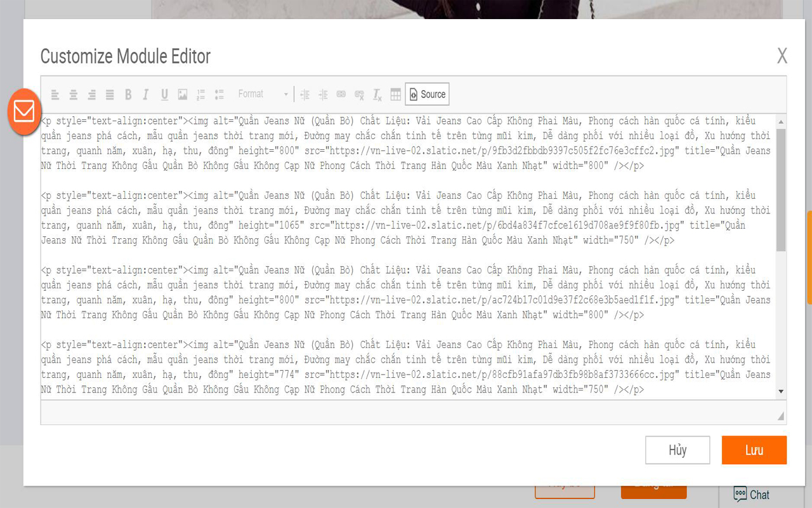Click the orange mail envelope icon
Screen dimensions: 812x508
coord(24,111)
